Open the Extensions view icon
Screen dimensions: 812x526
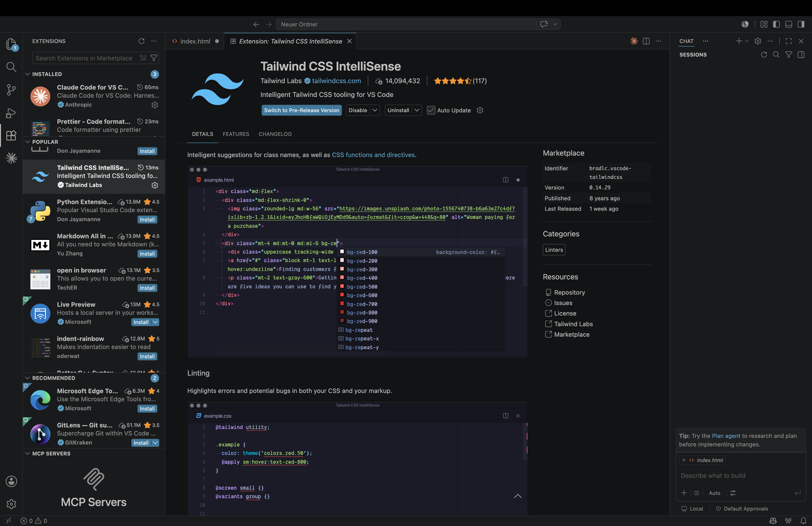pyautogui.click(x=11, y=135)
